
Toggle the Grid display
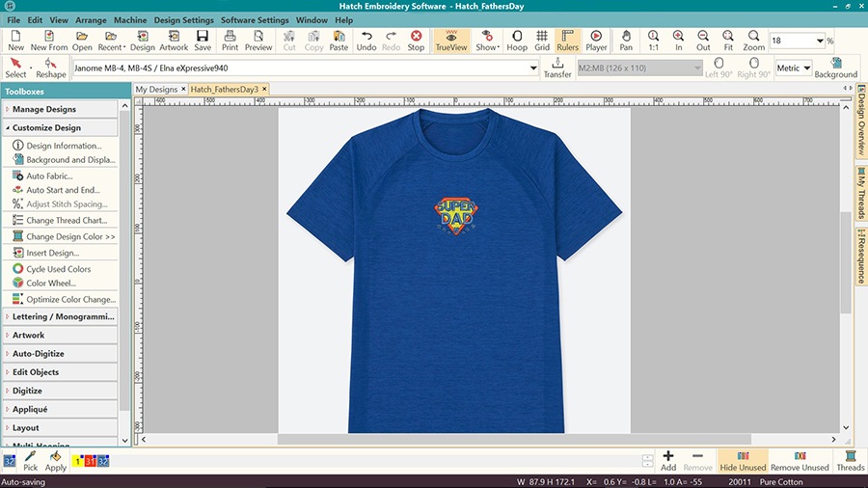pyautogui.click(x=542, y=41)
